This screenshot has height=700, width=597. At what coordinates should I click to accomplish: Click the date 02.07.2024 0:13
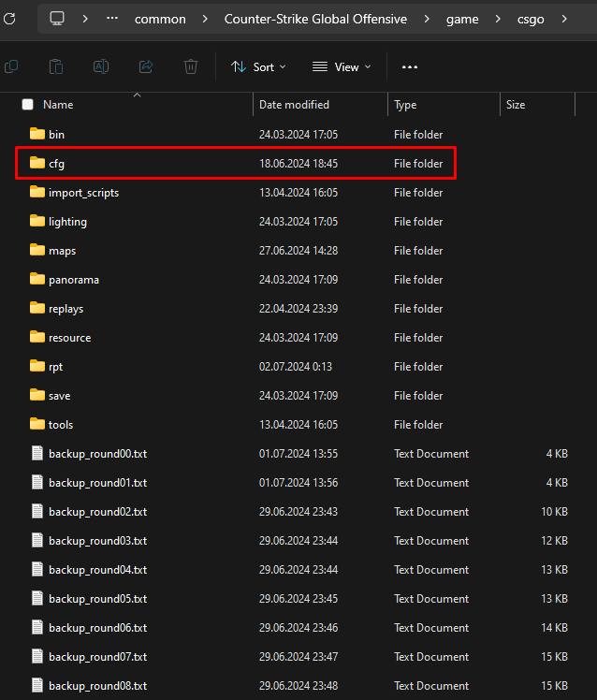click(296, 367)
